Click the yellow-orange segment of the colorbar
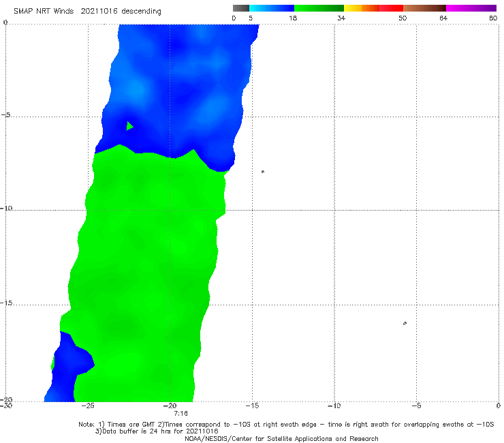Viewport: 504px width, 443px height. [x=362, y=8]
